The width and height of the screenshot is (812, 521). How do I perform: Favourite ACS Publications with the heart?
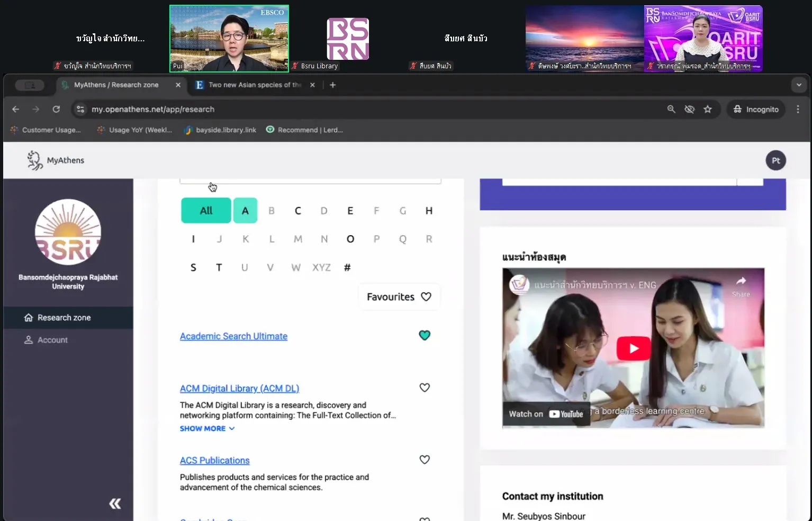425,460
